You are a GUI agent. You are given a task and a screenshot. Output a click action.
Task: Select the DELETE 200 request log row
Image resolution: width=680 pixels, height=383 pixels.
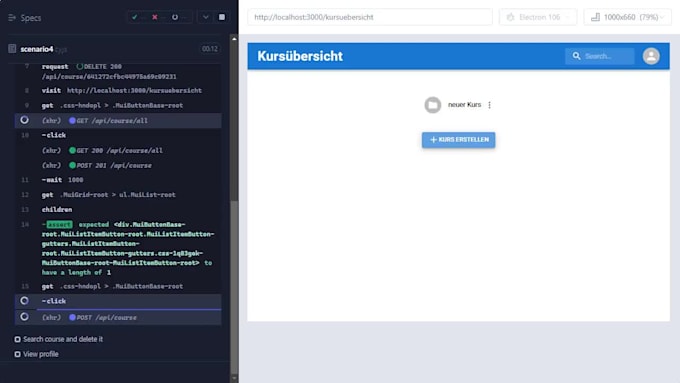pyautogui.click(x=118, y=72)
